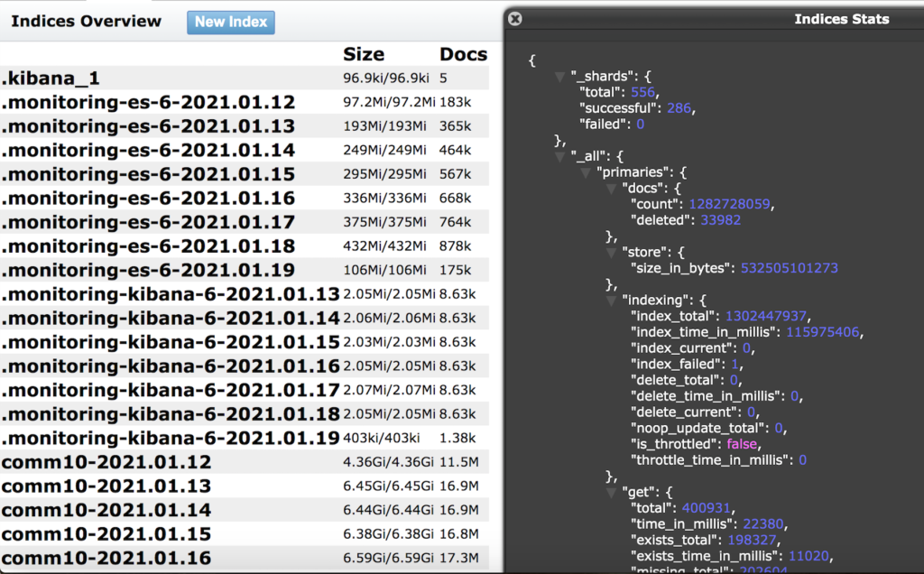Open index .monitoring-es-6-2021.01.16
The image size is (924, 574).
coord(148,198)
